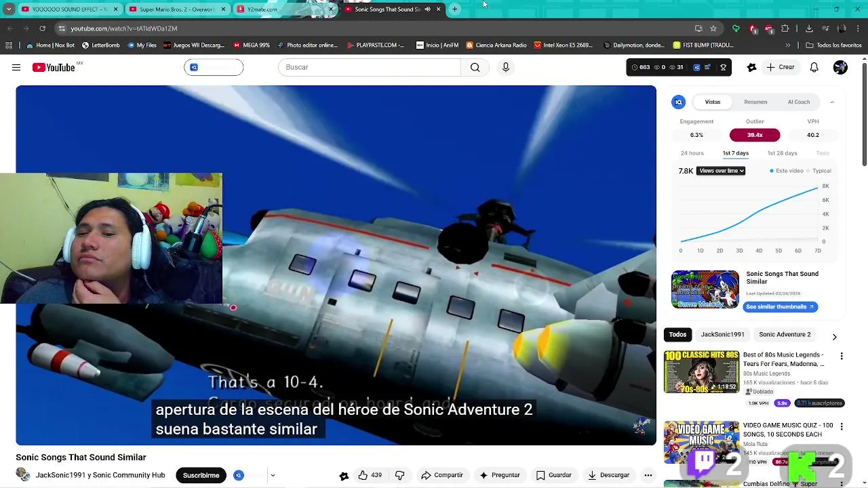This screenshot has height=488, width=868.
Task: Click the Descargar button
Action: pos(608,475)
